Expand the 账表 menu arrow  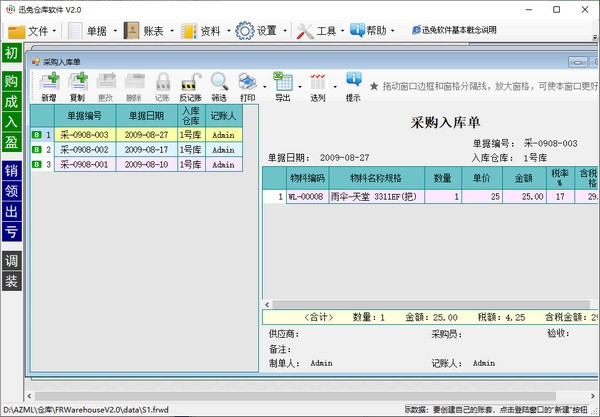pos(172,31)
